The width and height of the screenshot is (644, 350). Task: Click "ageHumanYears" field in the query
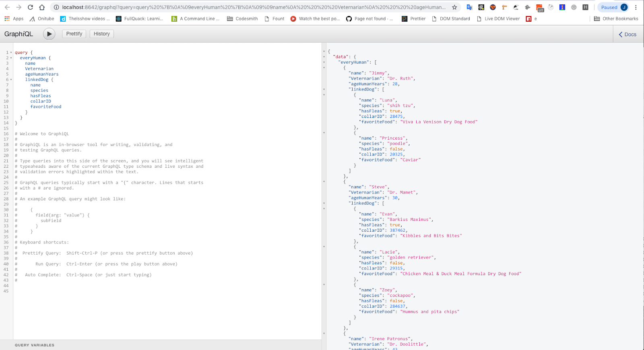click(x=42, y=74)
